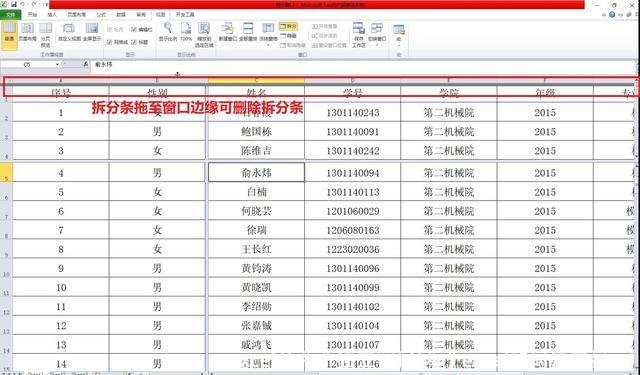Switch to the Review (审阅) tab
This screenshot has width=640, height=375.
pyautogui.click(x=141, y=15)
